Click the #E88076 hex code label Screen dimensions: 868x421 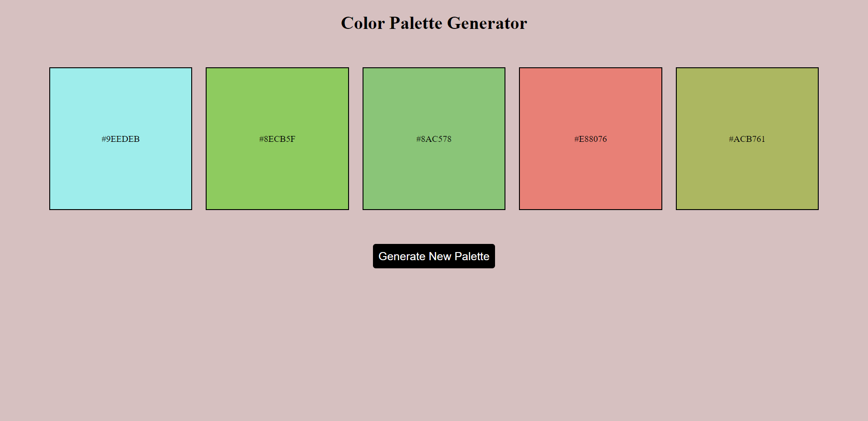[590, 139]
